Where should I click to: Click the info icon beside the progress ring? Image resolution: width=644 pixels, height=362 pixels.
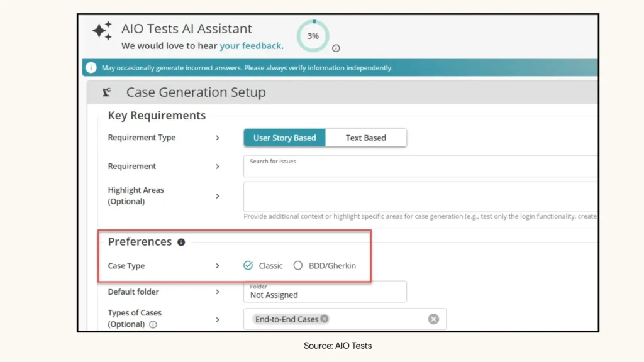[x=336, y=48]
